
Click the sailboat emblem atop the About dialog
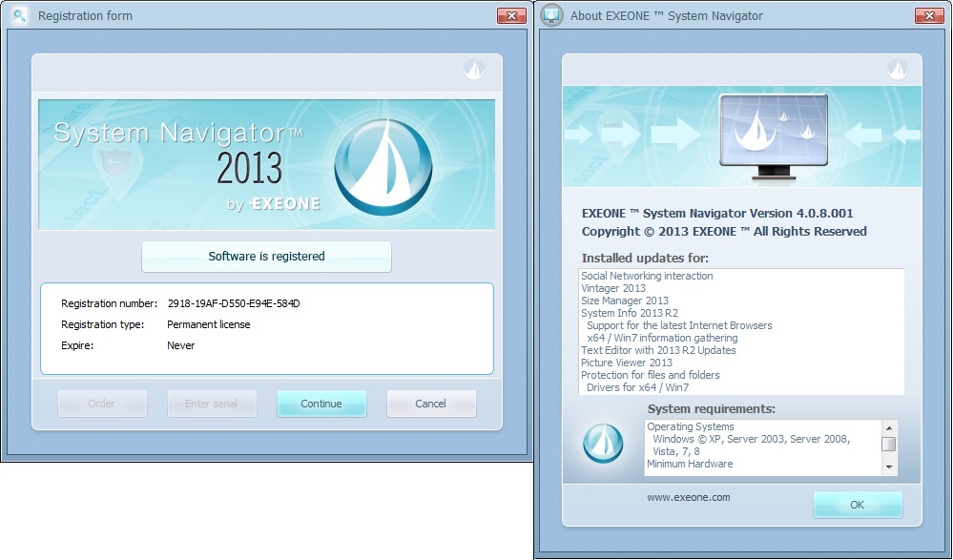coord(895,69)
